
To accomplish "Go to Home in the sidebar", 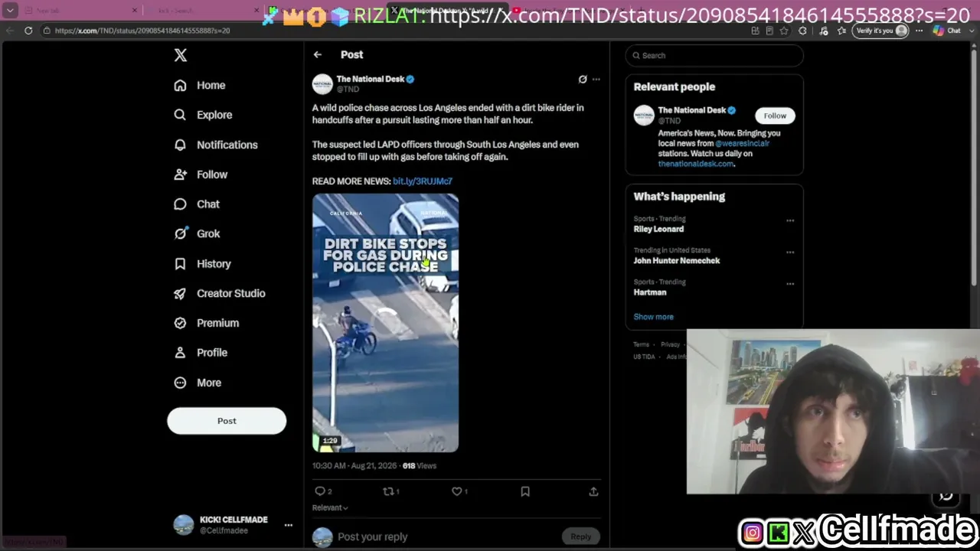I will coord(200,85).
